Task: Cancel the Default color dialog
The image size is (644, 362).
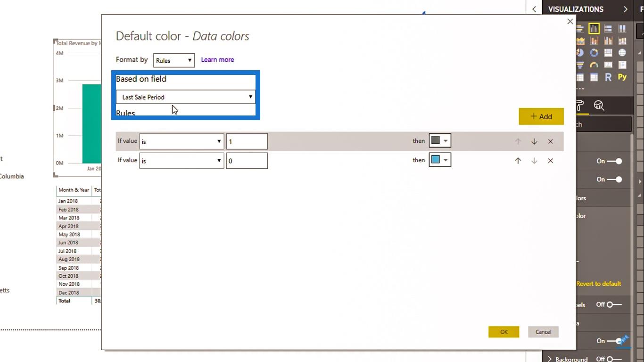Action: point(543,332)
